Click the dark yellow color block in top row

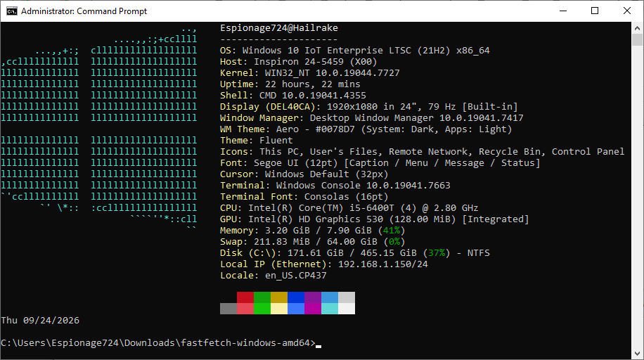[279, 297]
